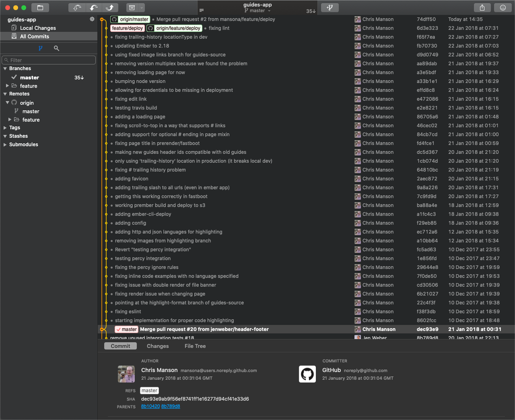Click the origin/feature/deploy ref label
Screen dimensions: 515x420
coord(174,28)
